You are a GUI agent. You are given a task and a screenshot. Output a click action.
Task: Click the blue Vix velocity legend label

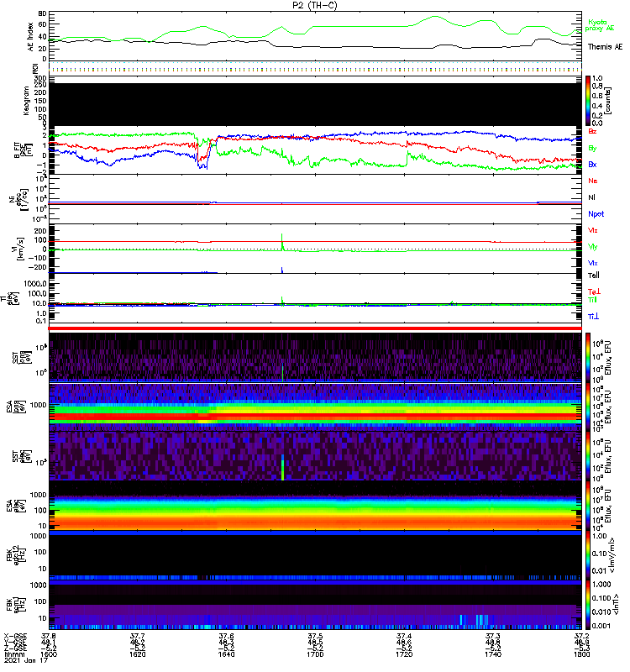(x=593, y=263)
